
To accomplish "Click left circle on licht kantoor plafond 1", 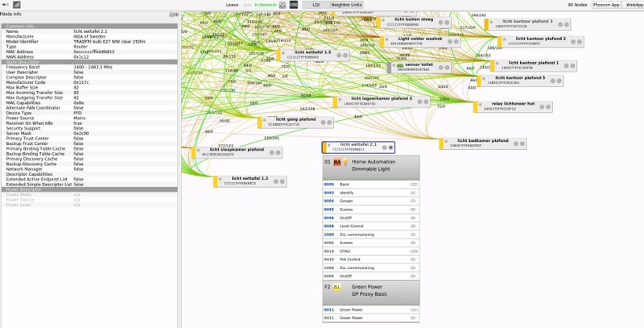I will point(567,65).
